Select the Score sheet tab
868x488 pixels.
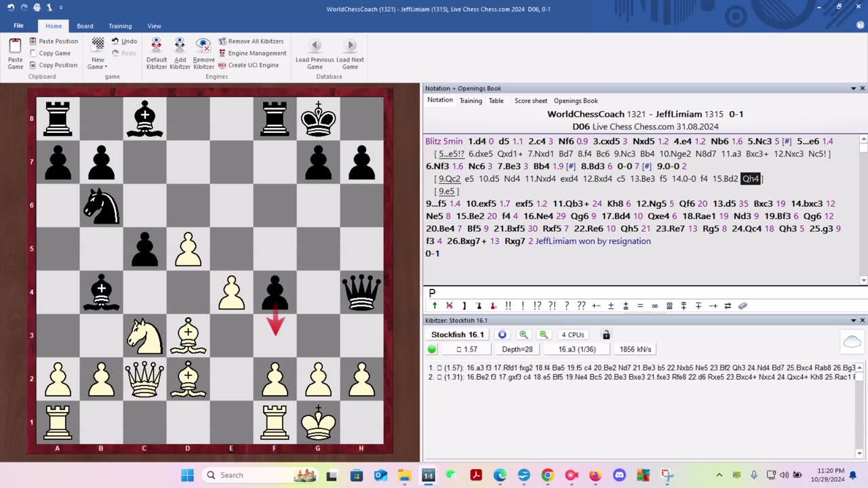[531, 100]
